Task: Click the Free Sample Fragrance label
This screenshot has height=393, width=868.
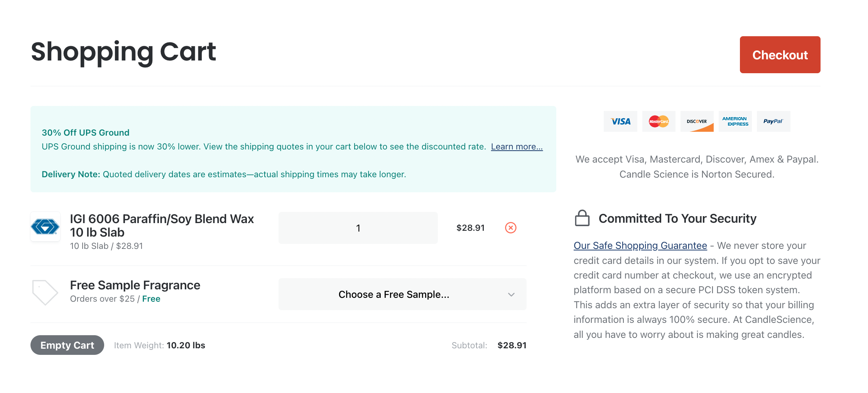Action: (x=135, y=285)
